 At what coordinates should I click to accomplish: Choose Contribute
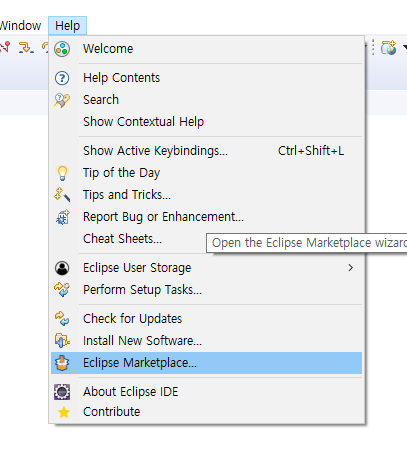(x=206, y=412)
